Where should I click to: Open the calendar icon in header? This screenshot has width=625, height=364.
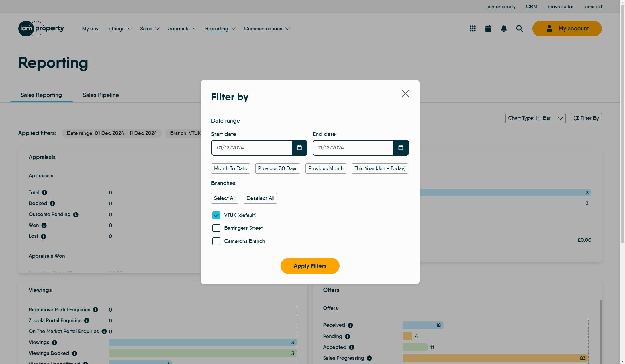coord(488,29)
